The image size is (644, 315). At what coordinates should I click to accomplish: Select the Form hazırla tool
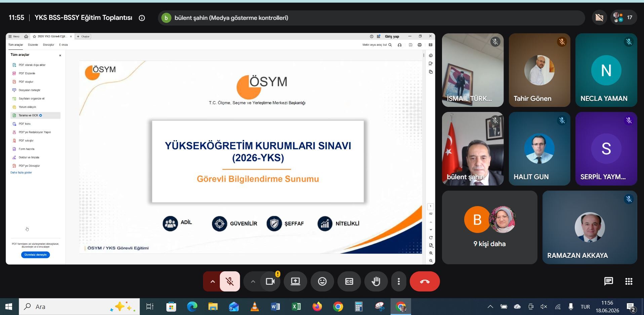pyautogui.click(x=35, y=149)
